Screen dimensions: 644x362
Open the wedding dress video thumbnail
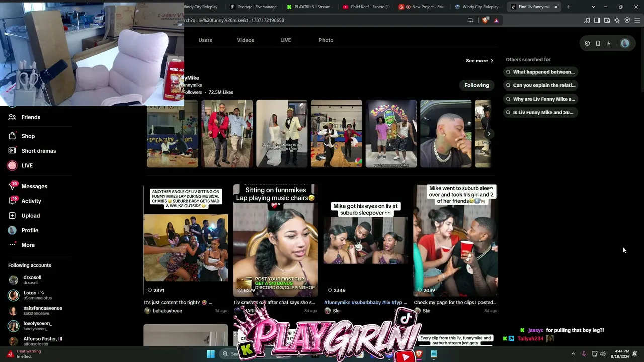pos(282,134)
